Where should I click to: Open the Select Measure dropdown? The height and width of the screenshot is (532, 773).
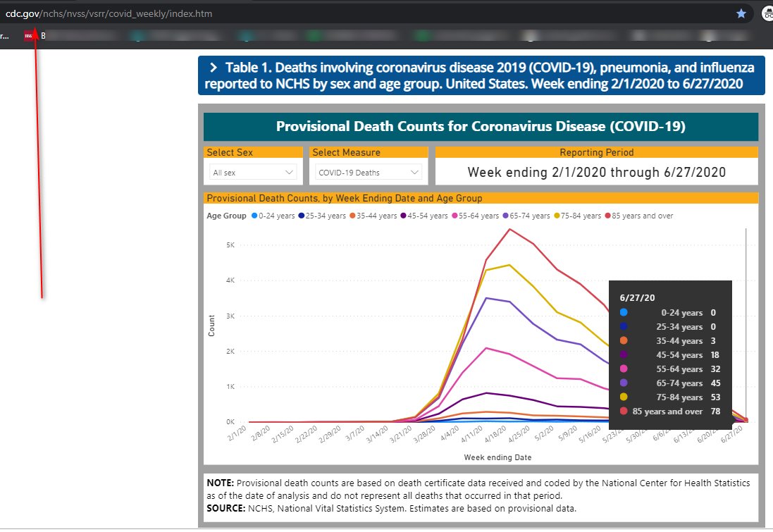pos(369,172)
